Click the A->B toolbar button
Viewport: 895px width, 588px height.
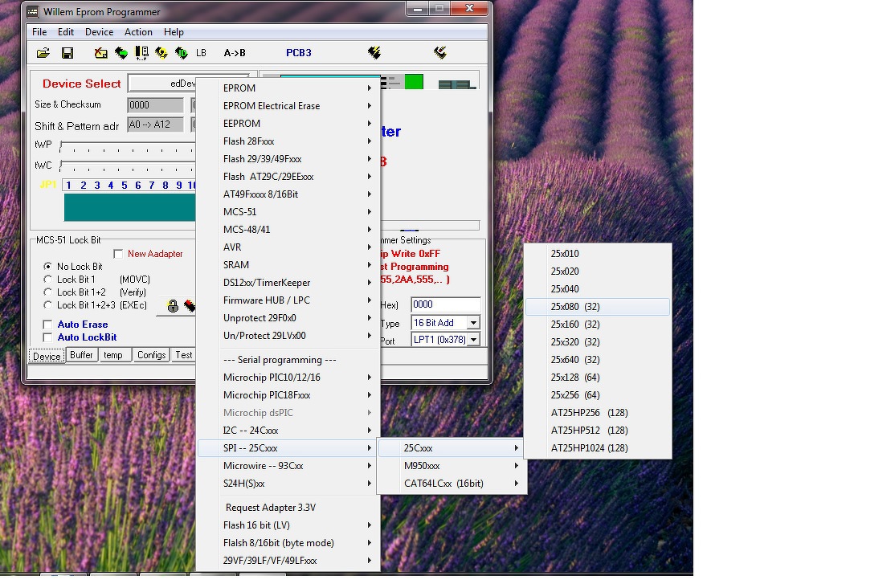tap(235, 53)
